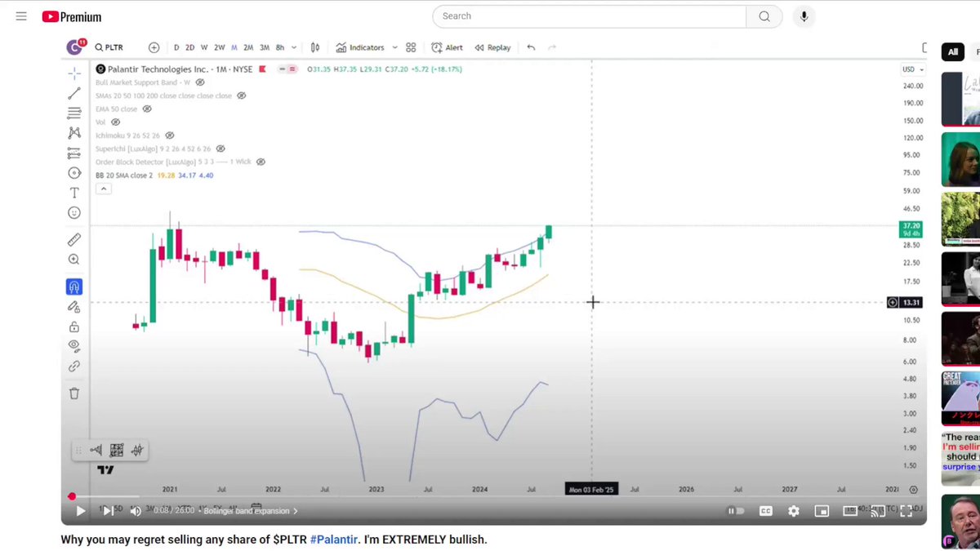Select the M monthly timeframe
The image size is (980, 551).
234,47
